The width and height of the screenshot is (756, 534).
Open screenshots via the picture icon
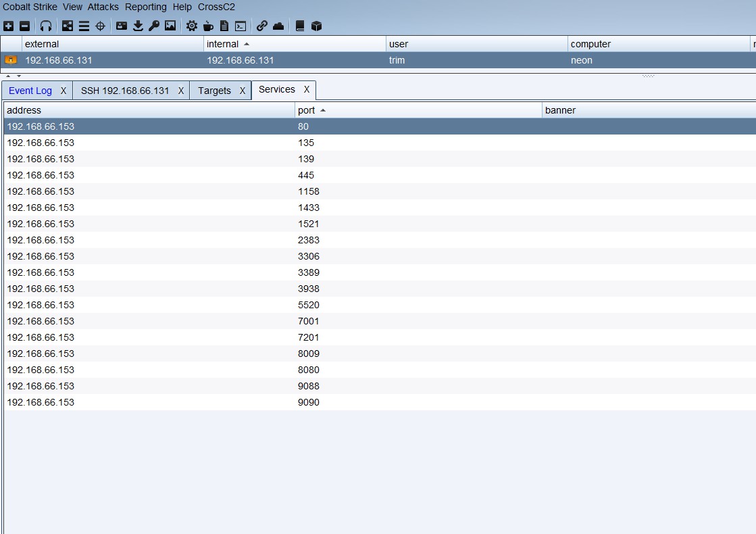pyautogui.click(x=170, y=26)
